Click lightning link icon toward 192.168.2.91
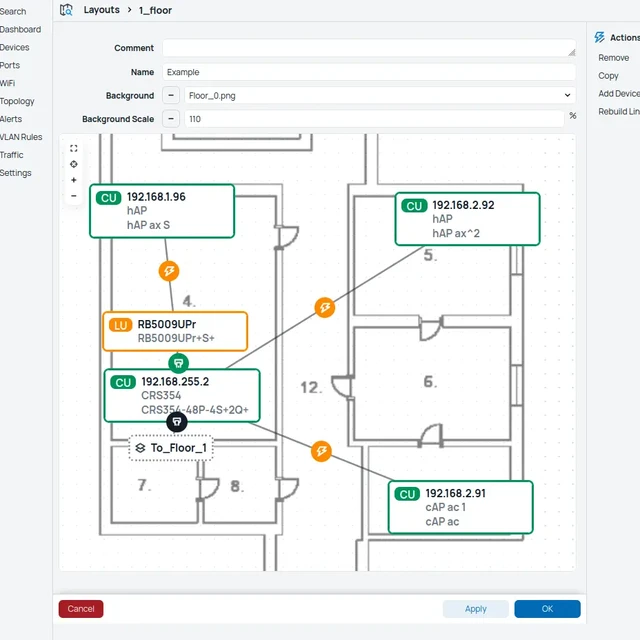This screenshot has width=640, height=640. coord(321,451)
